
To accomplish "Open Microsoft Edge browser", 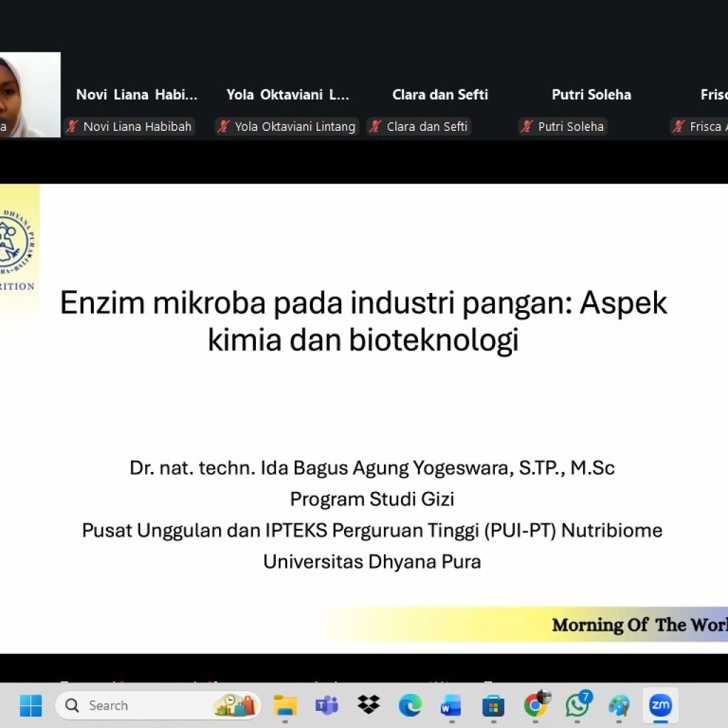I will coord(409,705).
